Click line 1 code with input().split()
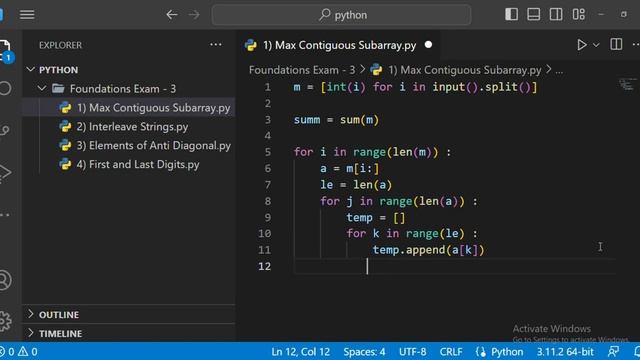 point(415,87)
